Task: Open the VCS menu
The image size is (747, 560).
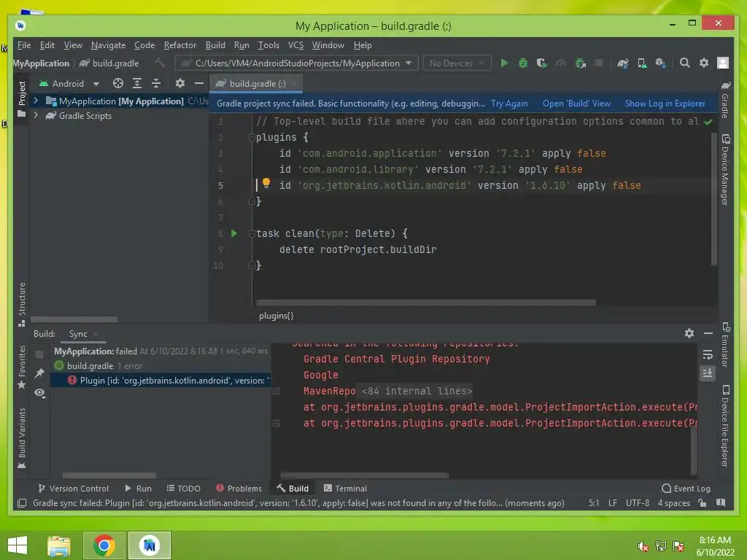Action: coord(295,45)
